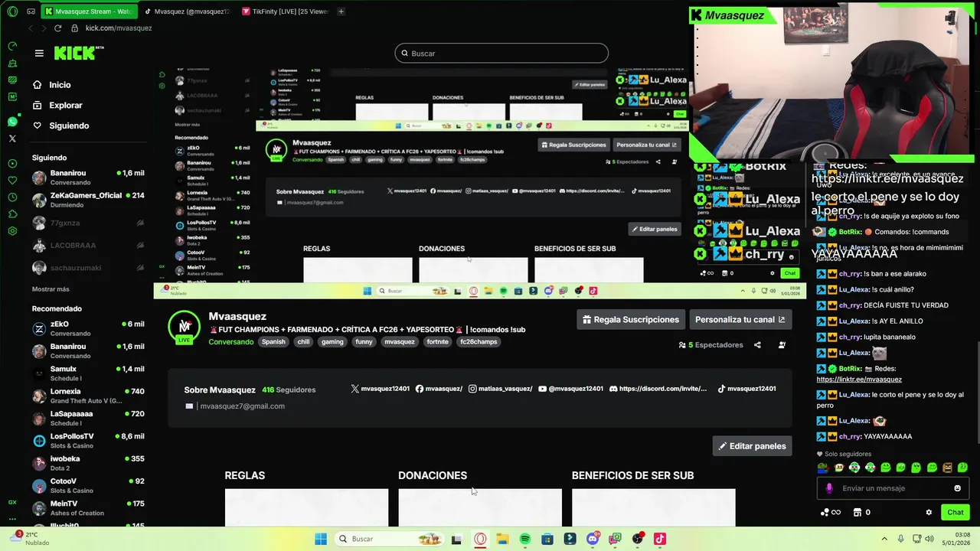The image size is (980, 551).
Task: Open TikTok from the taskbar
Action: 660,539
